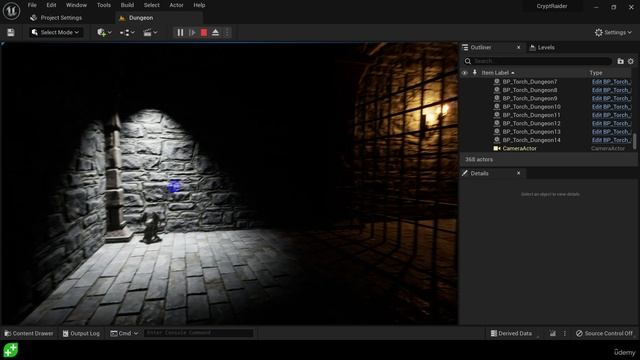This screenshot has width=640, height=360.
Task: Click the Unreal Engine logo icon
Action: (x=11, y=11)
